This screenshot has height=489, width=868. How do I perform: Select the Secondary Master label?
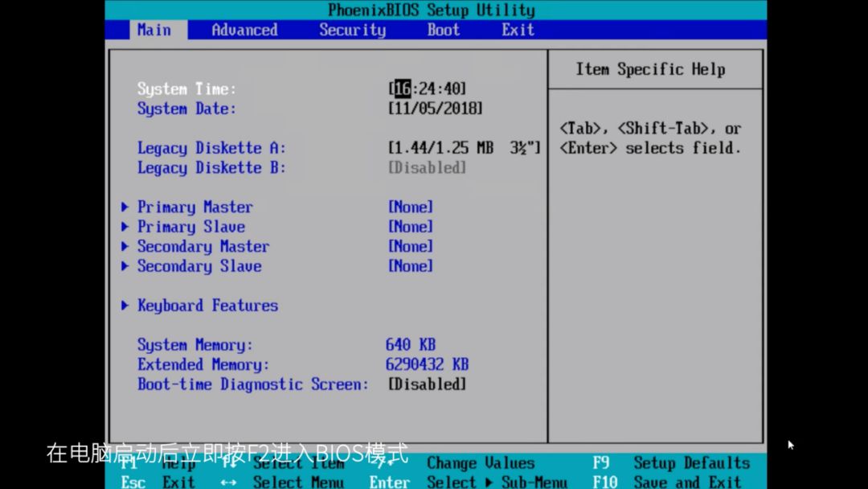coord(203,246)
